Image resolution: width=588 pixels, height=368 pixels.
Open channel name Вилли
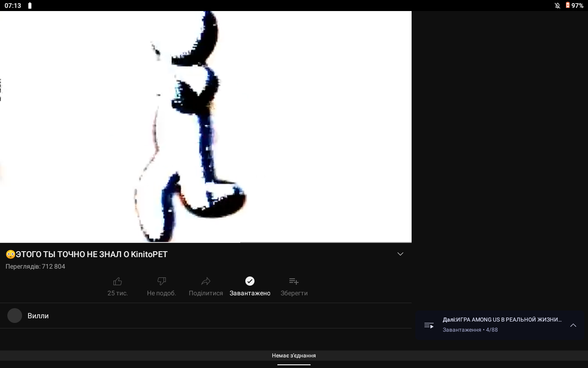click(x=38, y=316)
